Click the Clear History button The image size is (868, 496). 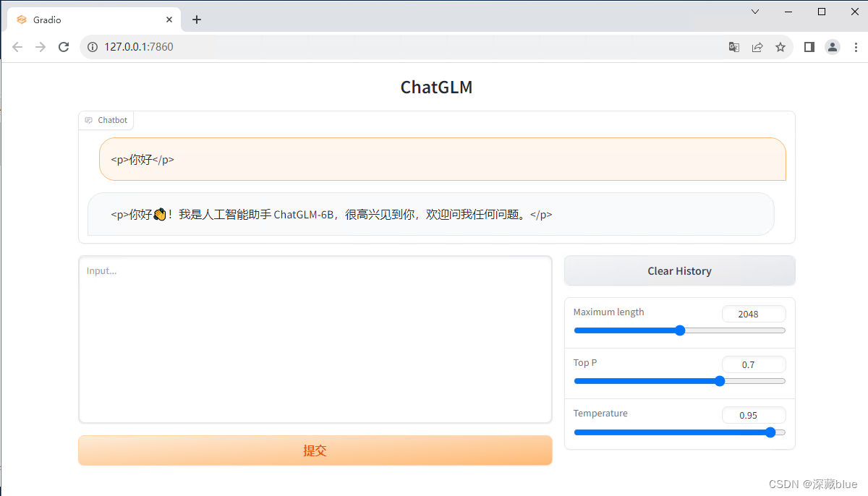tap(679, 271)
